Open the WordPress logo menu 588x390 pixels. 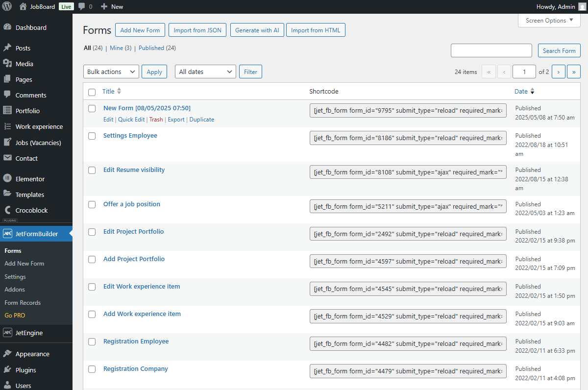(7, 7)
